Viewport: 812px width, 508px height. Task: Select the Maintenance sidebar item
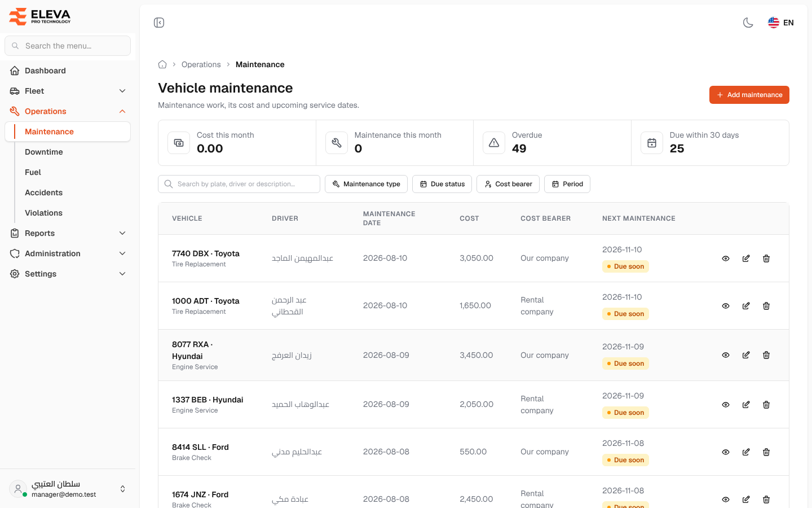68,132
